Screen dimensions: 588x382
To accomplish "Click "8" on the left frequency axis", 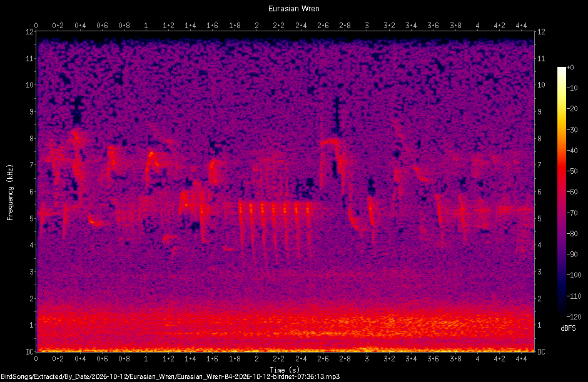I will click(x=31, y=138).
